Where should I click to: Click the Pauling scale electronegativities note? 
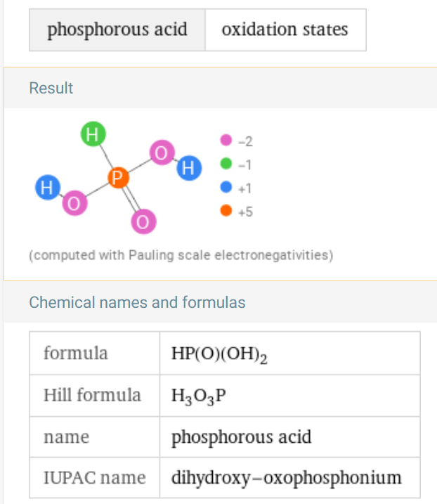181,255
